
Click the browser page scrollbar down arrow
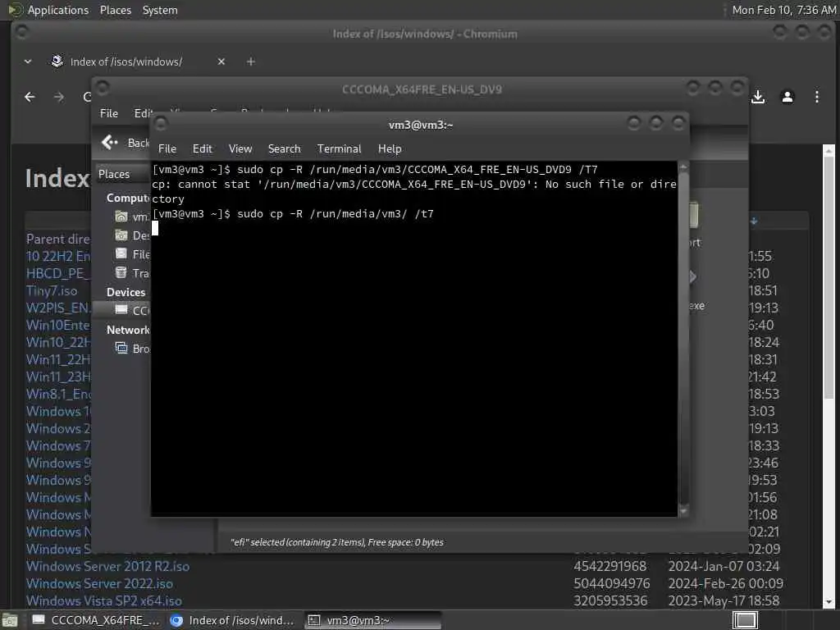(x=829, y=602)
